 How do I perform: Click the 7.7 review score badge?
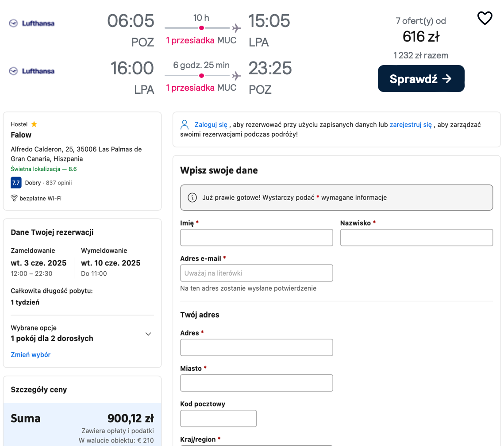click(x=16, y=182)
